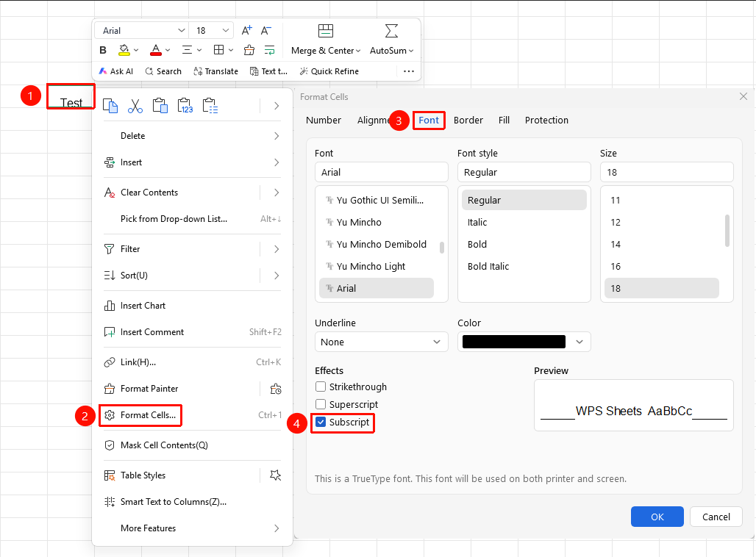Switch to the Number tab
Screen dimensions: 756x557
[324, 120]
